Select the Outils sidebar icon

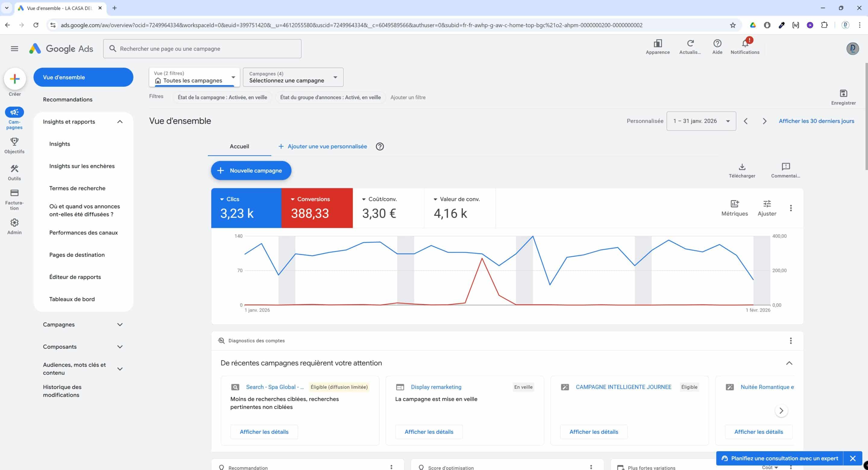coord(14,169)
